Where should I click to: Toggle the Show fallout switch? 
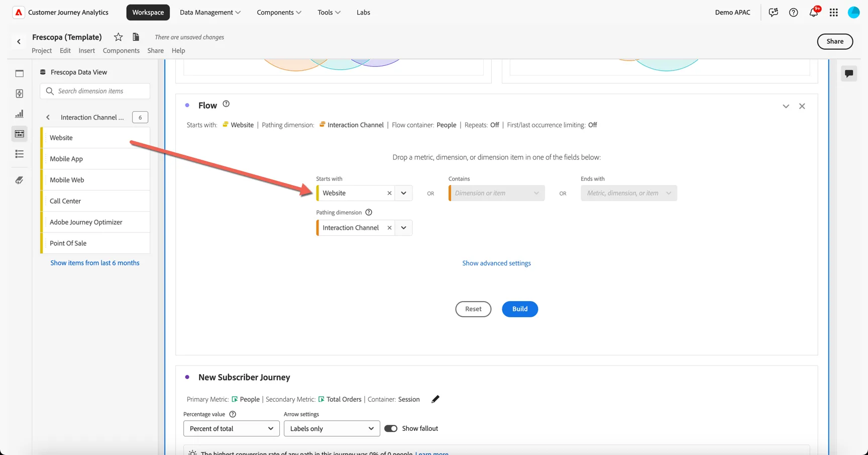[391, 428]
